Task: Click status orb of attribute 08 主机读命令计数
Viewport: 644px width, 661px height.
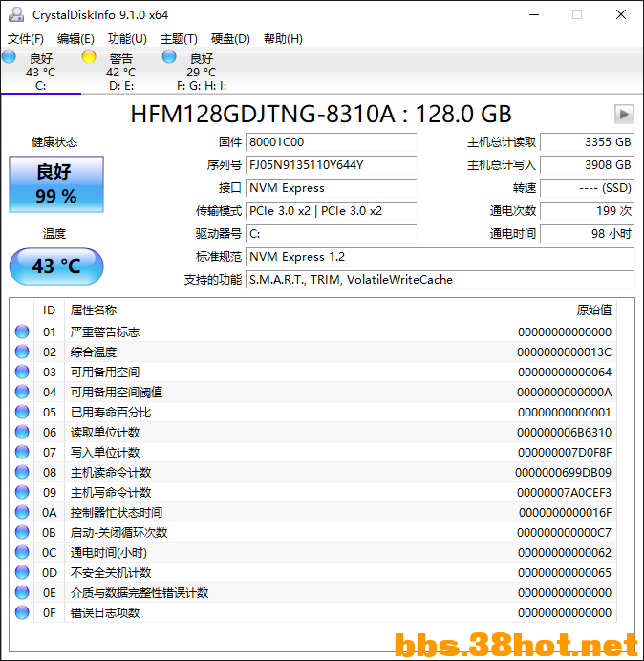Action: tap(22, 472)
